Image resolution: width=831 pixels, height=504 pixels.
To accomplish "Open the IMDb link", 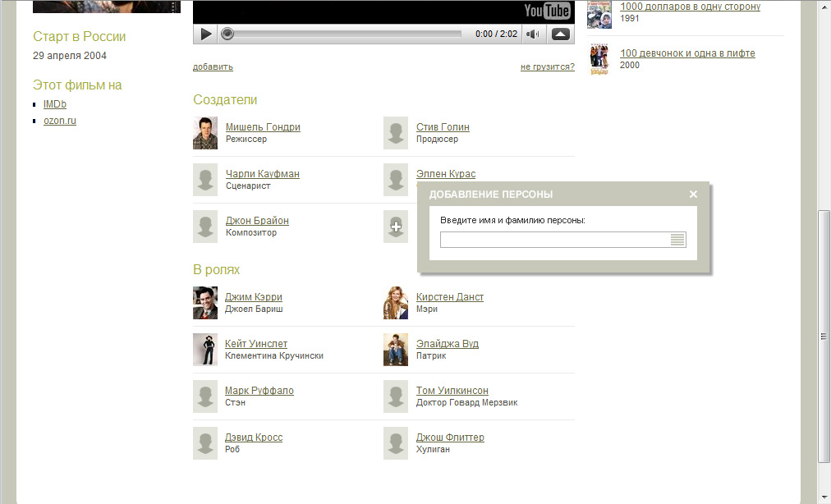I will (54, 104).
